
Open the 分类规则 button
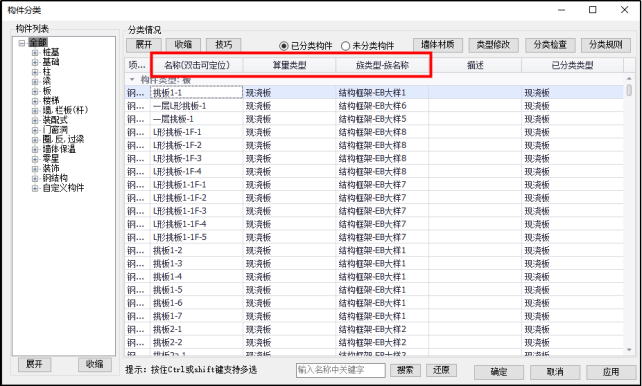pyautogui.click(x=606, y=45)
